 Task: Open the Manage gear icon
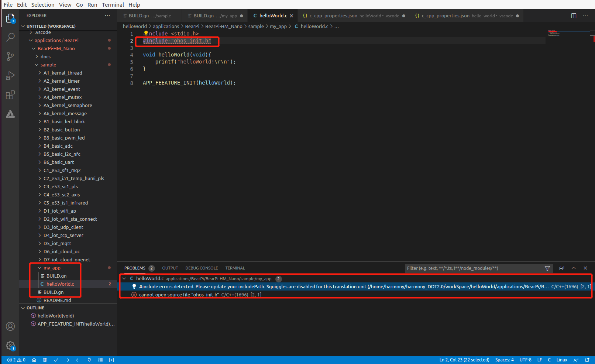(x=10, y=346)
